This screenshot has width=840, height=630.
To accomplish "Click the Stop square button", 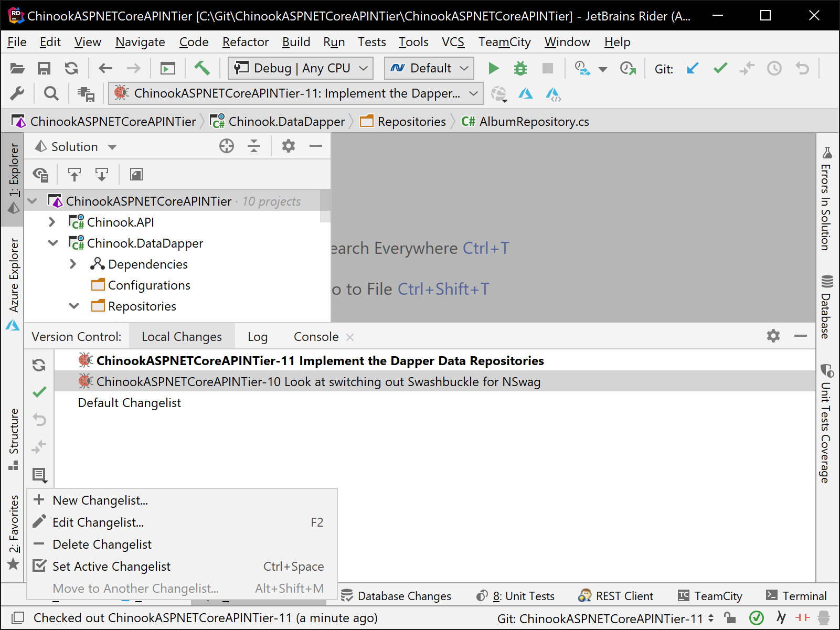I will pyautogui.click(x=548, y=68).
